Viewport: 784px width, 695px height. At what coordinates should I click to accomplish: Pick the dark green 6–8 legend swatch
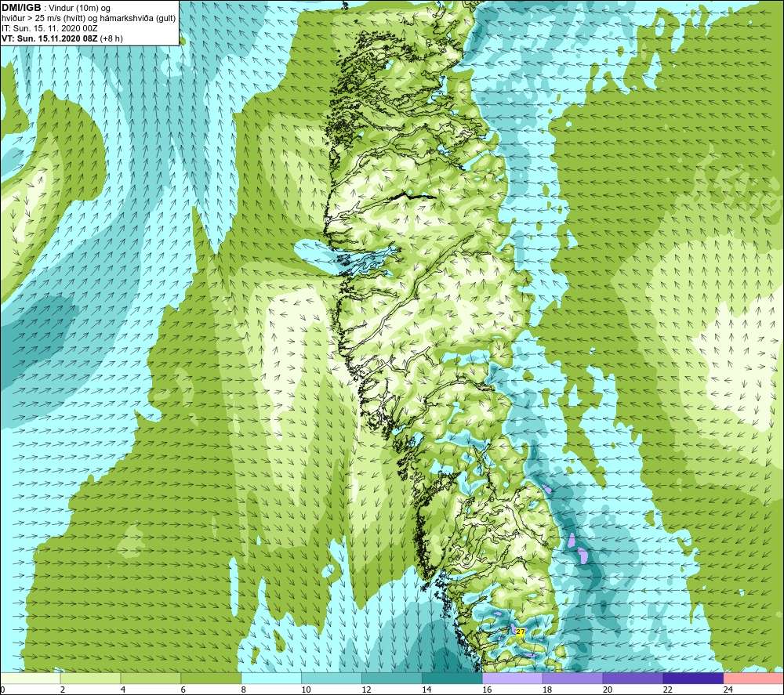(x=211, y=679)
